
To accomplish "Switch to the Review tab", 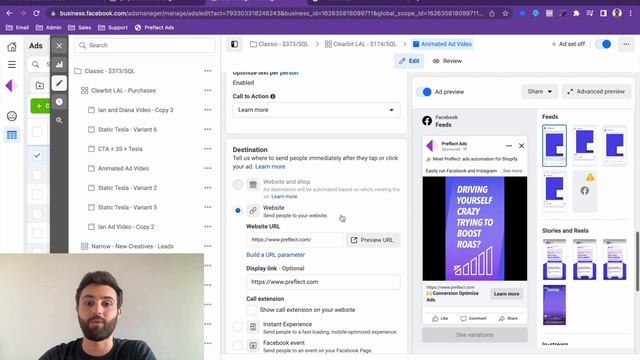I will coord(447,61).
